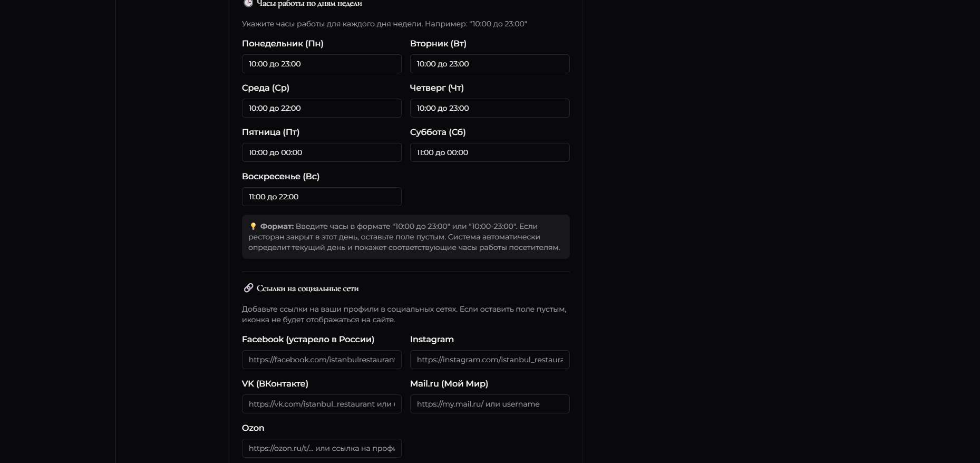Image resolution: width=980 pixels, height=463 pixels.
Task: Click the 'Понедельник (Пн)' label
Action: pyautogui.click(x=283, y=44)
